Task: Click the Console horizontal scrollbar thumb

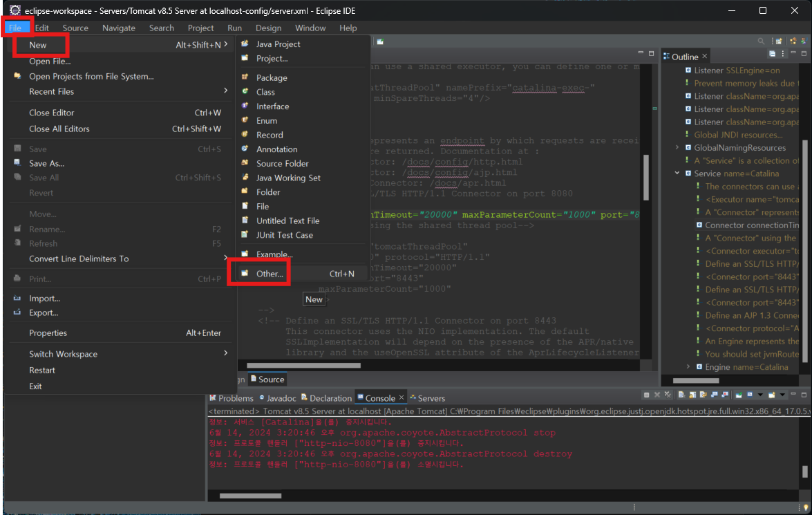Action: pyautogui.click(x=250, y=496)
